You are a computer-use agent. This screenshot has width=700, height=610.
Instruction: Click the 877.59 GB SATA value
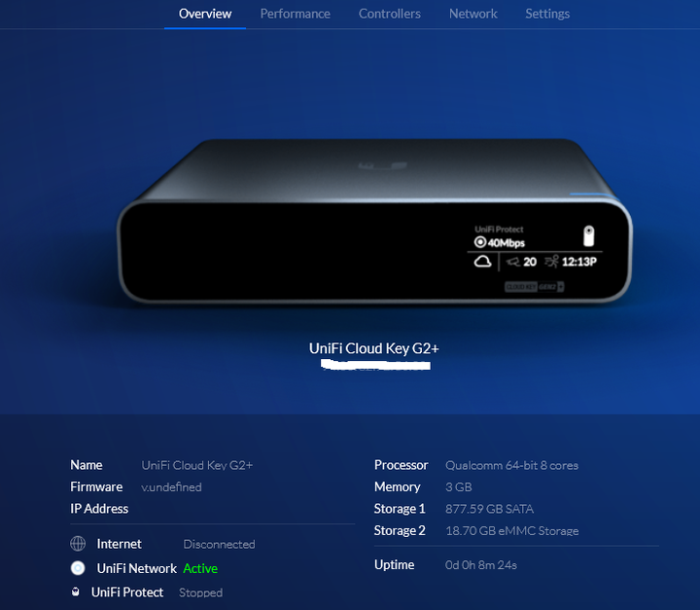tap(489, 509)
